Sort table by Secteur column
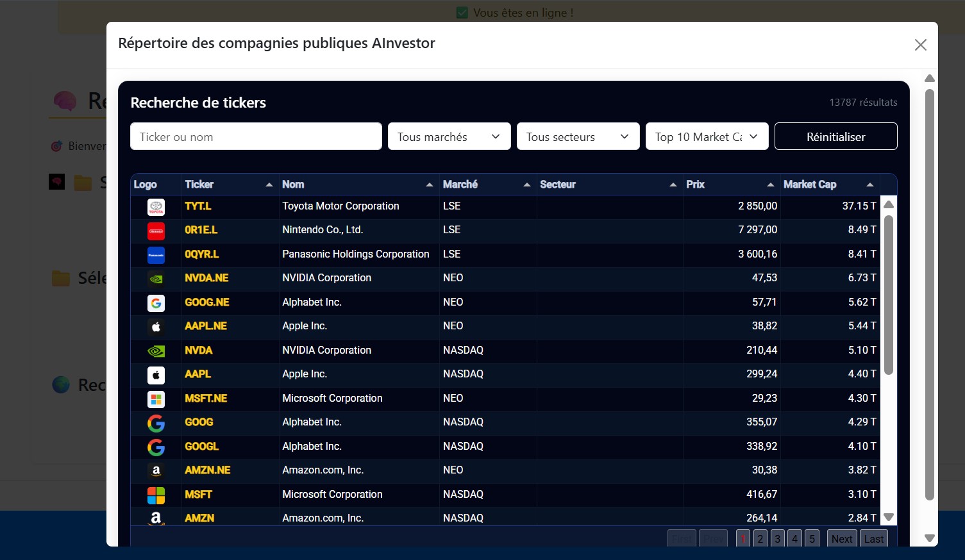 click(609, 185)
